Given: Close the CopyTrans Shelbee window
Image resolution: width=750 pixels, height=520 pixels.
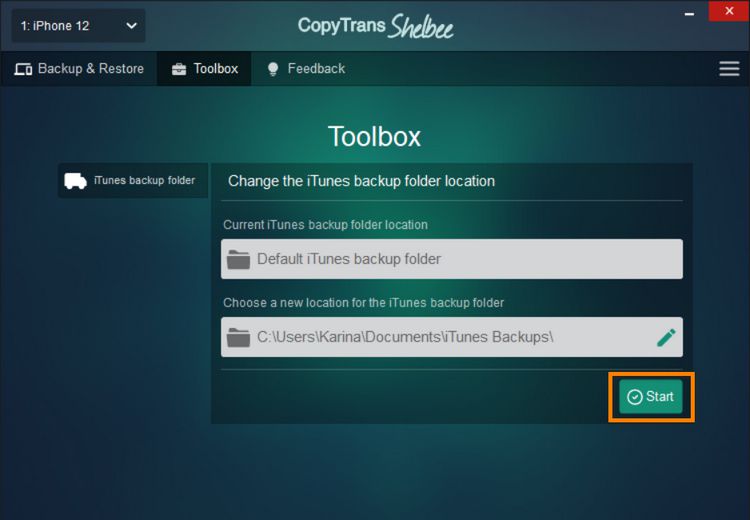Looking at the screenshot, I should coord(729,11).
